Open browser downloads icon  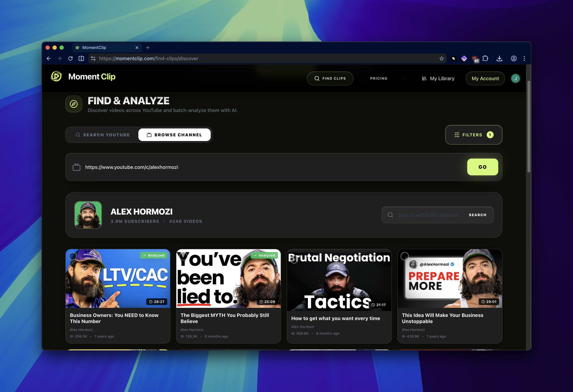tap(499, 59)
